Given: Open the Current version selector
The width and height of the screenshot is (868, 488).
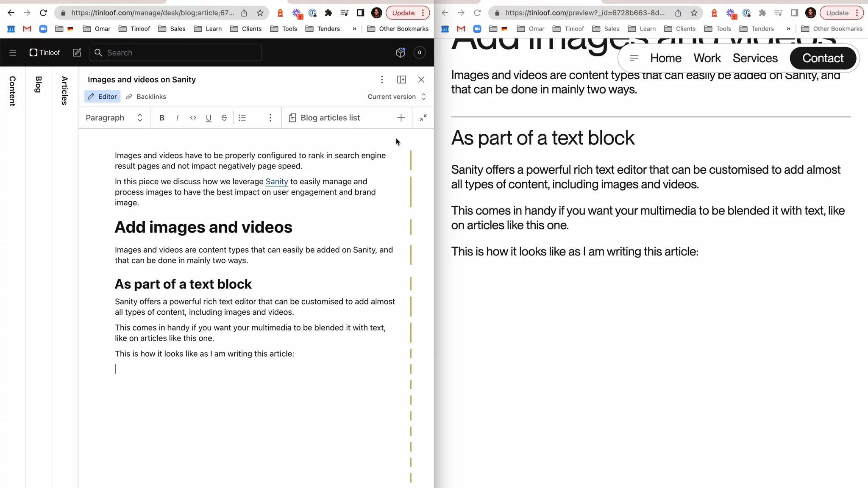Looking at the screenshot, I should (x=396, y=97).
